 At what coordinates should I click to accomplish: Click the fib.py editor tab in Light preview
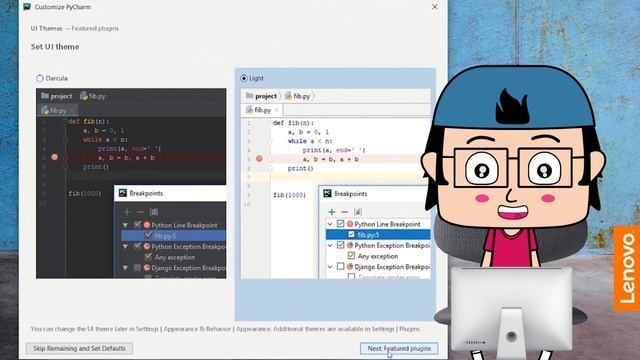(262, 110)
